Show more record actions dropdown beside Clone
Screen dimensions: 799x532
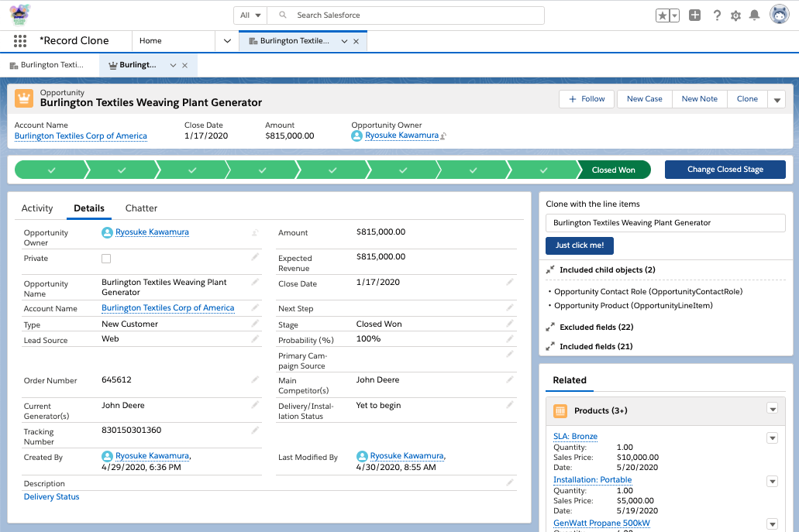(777, 99)
